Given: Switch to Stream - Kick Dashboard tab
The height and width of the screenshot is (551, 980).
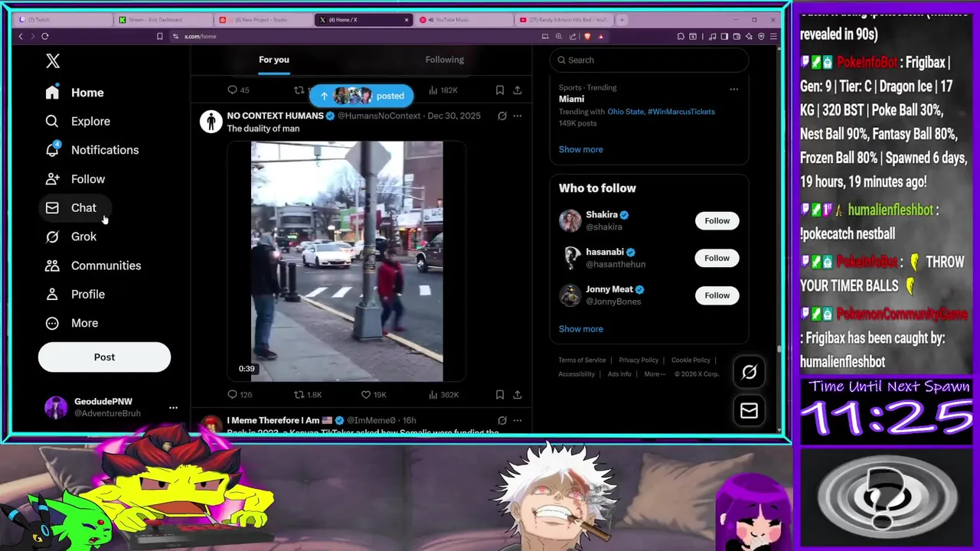Looking at the screenshot, I should [x=164, y=20].
